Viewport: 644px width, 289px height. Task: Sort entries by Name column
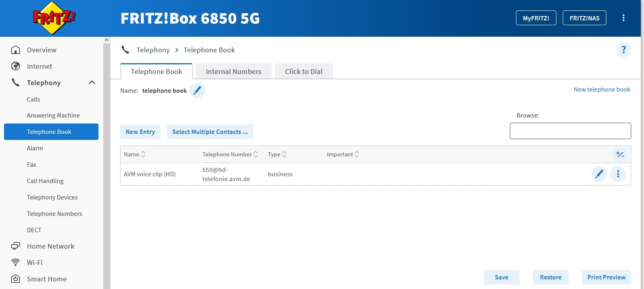[134, 154]
